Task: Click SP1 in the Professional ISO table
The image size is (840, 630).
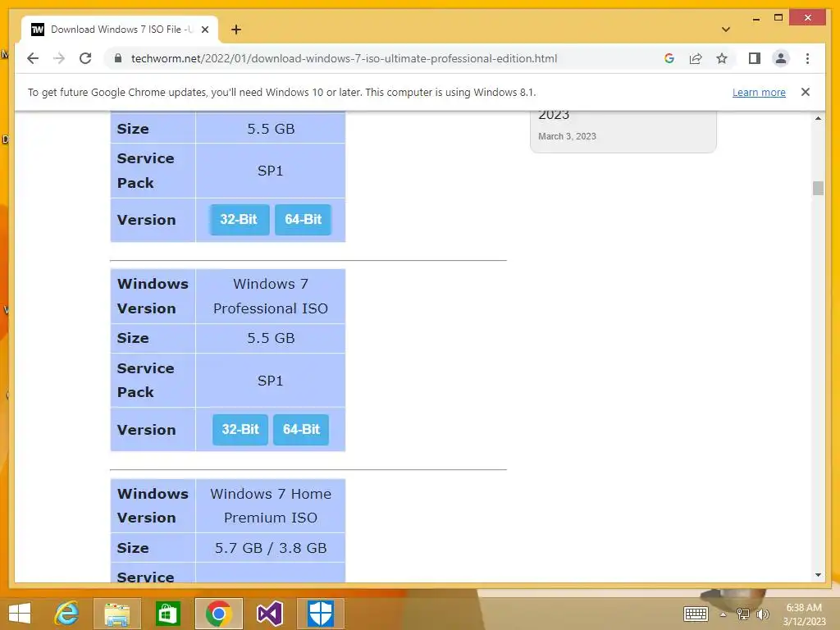Action: tap(271, 381)
